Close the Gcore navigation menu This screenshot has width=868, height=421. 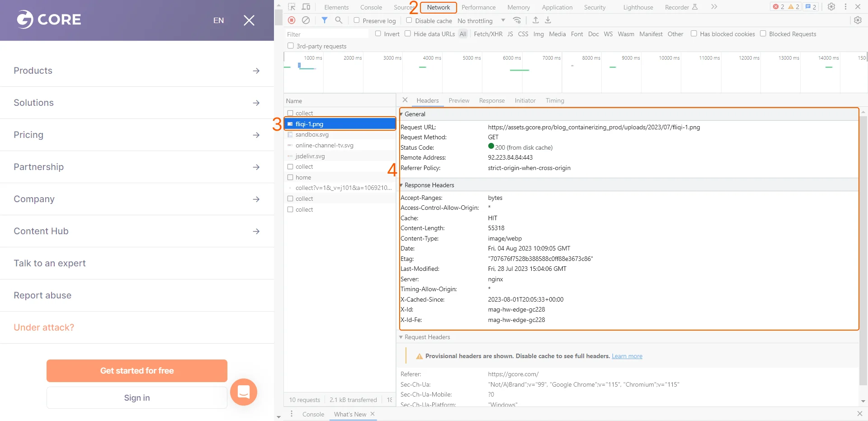(249, 20)
